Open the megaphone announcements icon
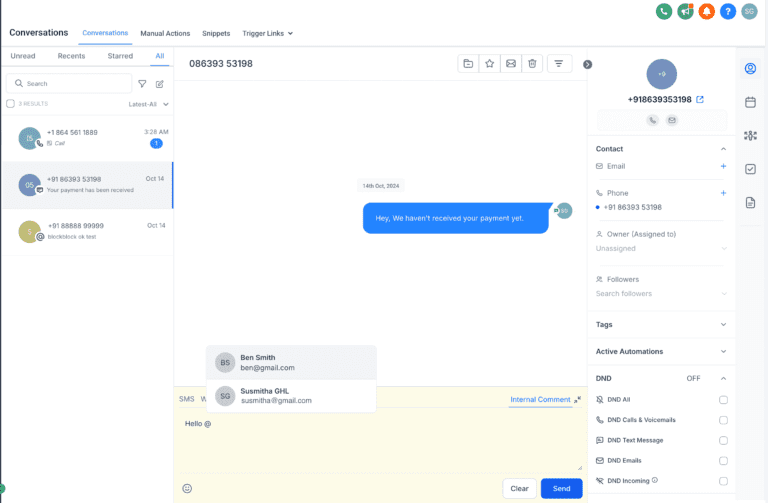Image resolution: width=768 pixels, height=503 pixels. [685, 11]
